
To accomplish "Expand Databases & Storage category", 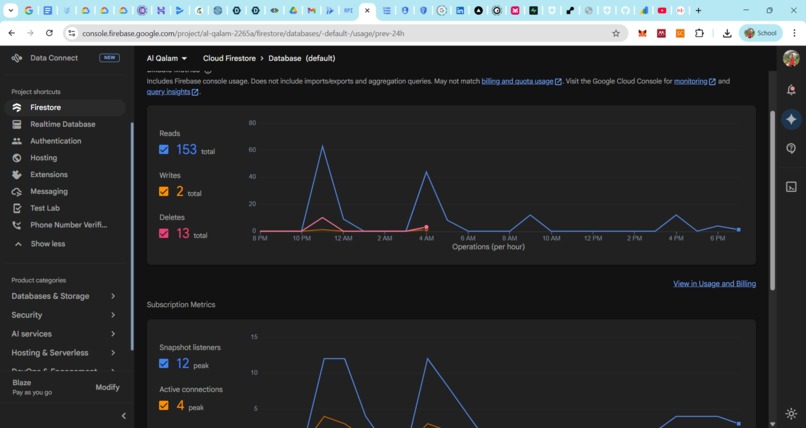I will coord(64,296).
